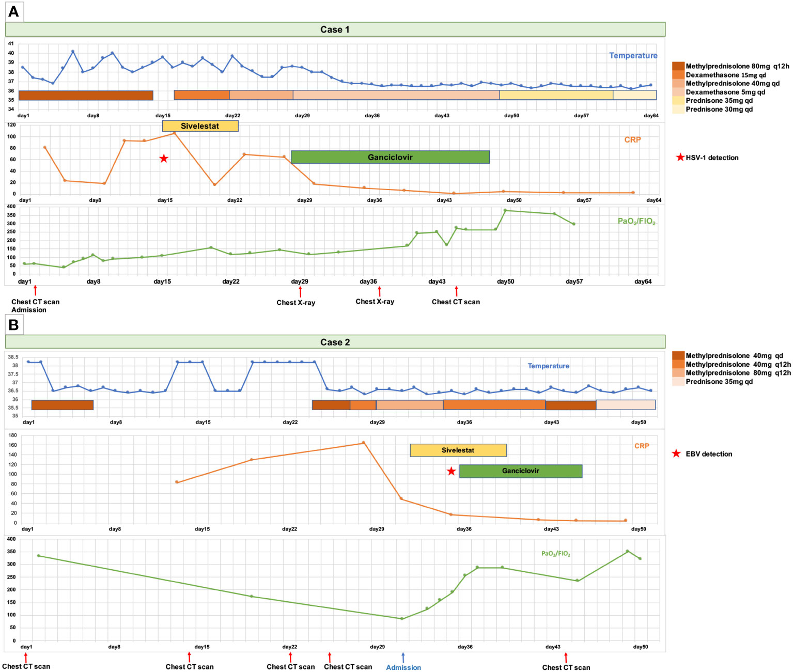Image resolution: width=793 pixels, height=672 pixels.
Task: Click the blue Admission arrow in Case 2
Action: 403,658
